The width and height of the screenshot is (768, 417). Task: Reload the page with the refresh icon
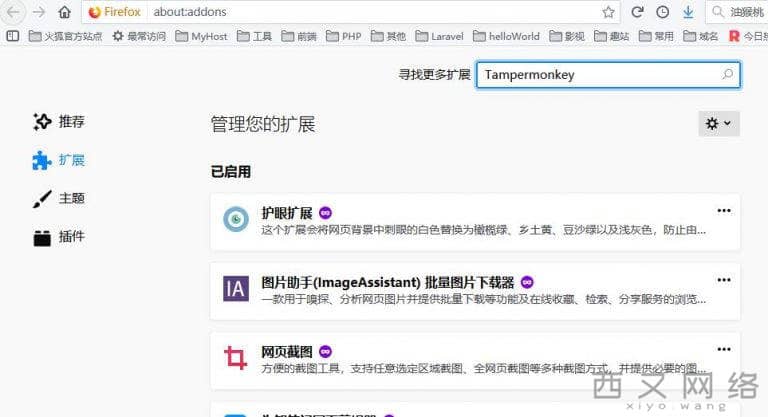637,12
